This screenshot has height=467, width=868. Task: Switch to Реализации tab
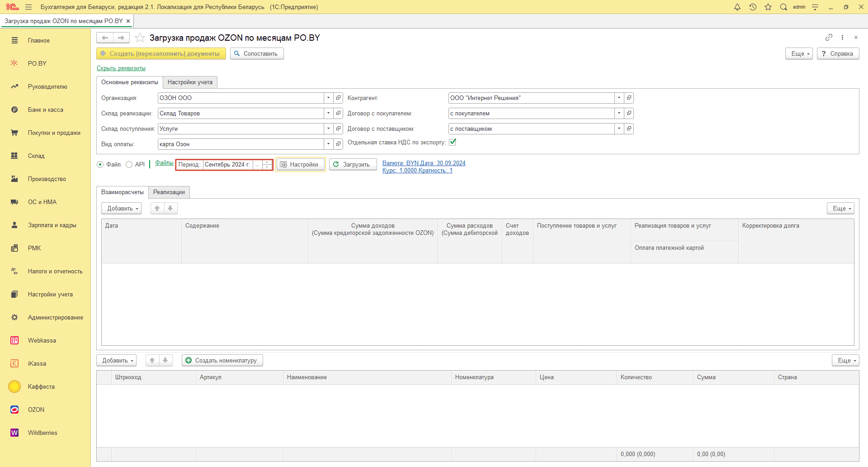pyautogui.click(x=169, y=192)
